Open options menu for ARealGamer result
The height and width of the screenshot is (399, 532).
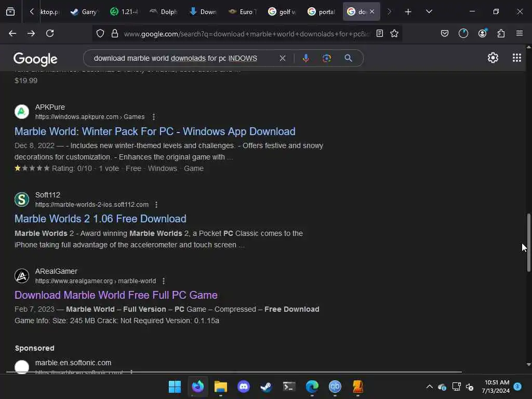coord(164,281)
